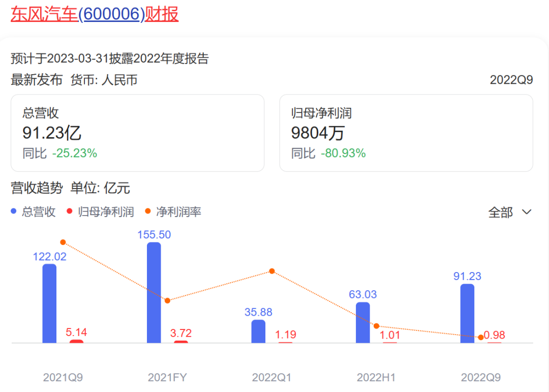
Task: Open the 归母净利润 9804万 summary card
Action: pos(406,133)
